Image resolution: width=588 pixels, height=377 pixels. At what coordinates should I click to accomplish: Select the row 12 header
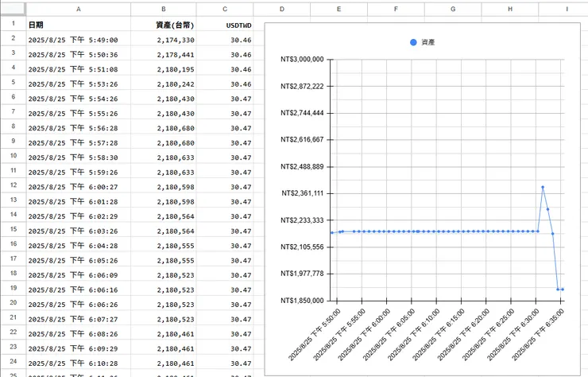pyautogui.click(x=13, y=186)
